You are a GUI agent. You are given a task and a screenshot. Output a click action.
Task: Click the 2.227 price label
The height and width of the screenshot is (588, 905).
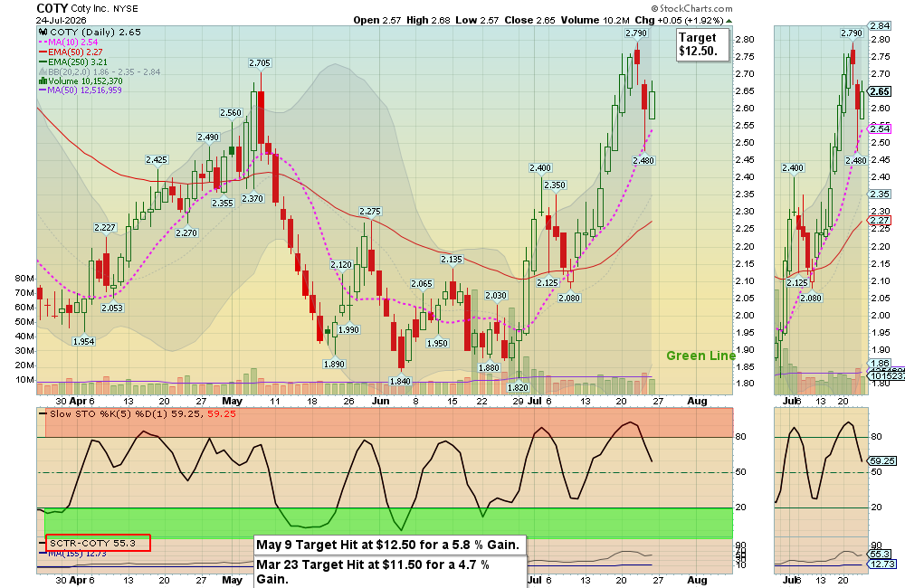105,227
